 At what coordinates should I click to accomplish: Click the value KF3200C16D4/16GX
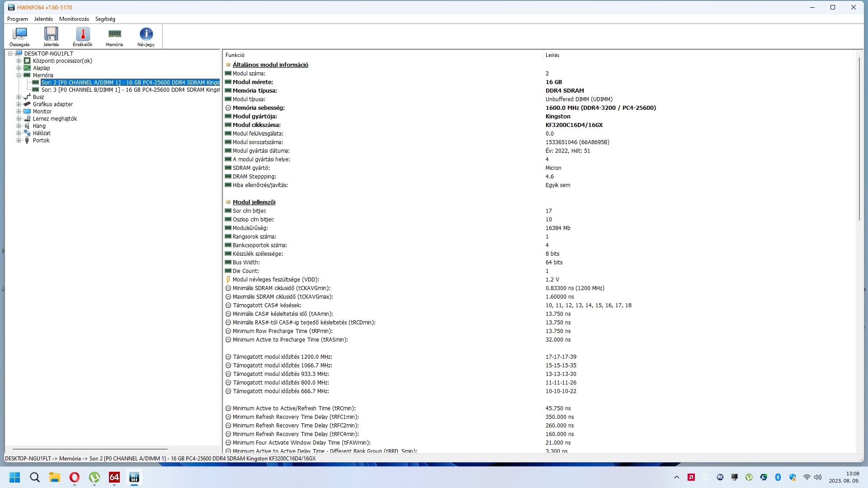pyautogui.click(x=574, y=125)
